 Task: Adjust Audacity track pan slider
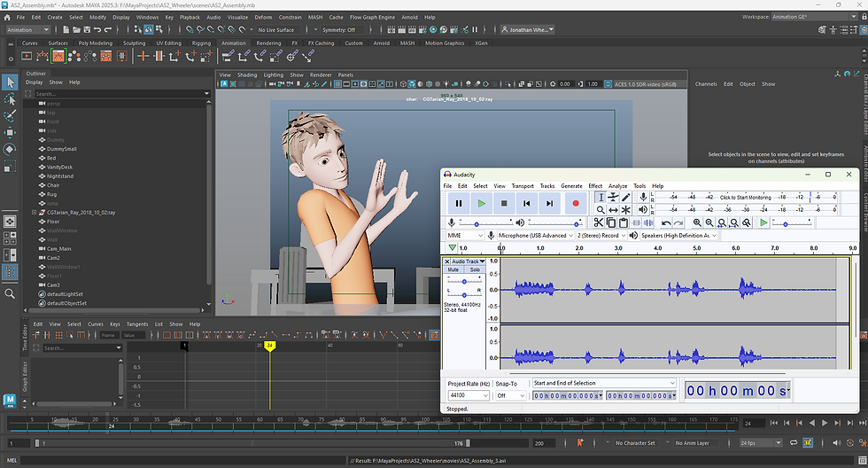[464, 294]
